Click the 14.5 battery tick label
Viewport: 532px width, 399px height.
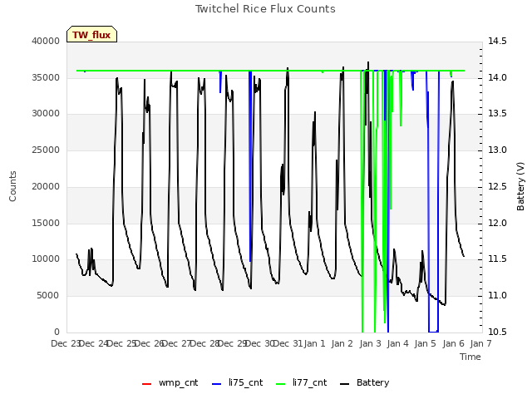497,41
